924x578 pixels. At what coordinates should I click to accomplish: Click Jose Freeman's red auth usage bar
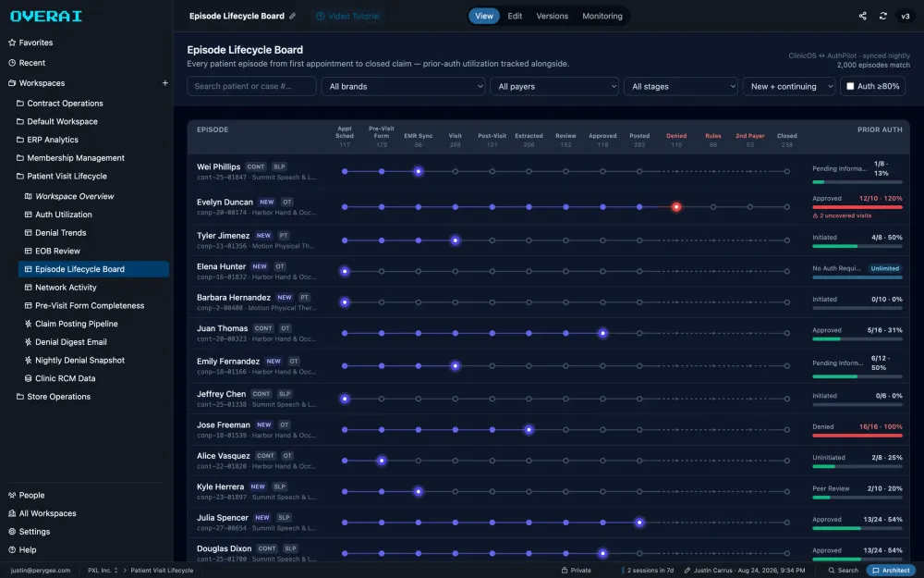click(x=857, y=436)
